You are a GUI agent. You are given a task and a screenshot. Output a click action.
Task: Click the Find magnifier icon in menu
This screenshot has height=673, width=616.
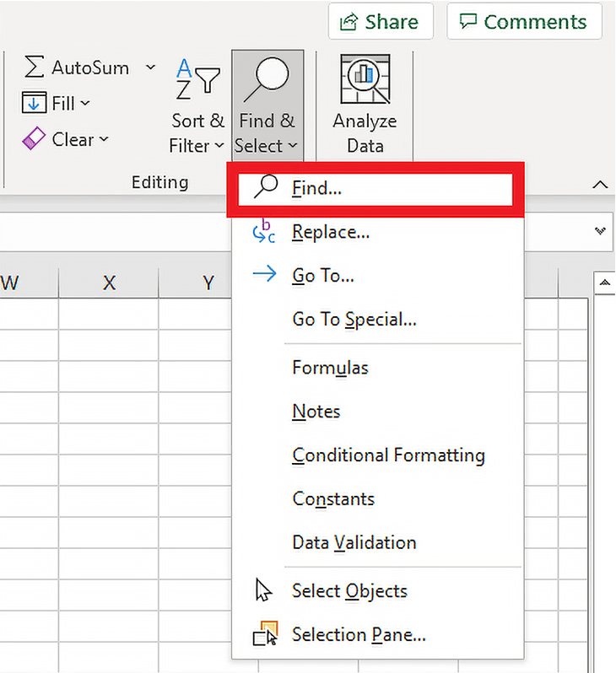click(266, 187)
